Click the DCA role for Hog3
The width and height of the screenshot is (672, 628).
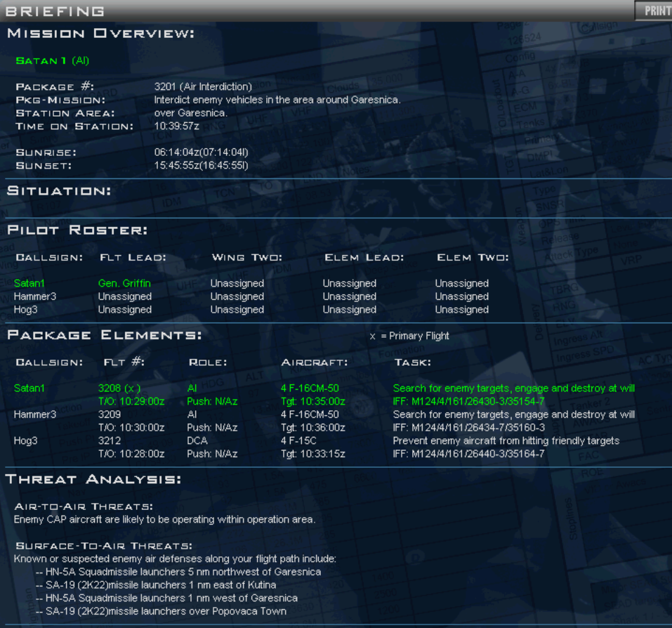(x=197, y=441)
